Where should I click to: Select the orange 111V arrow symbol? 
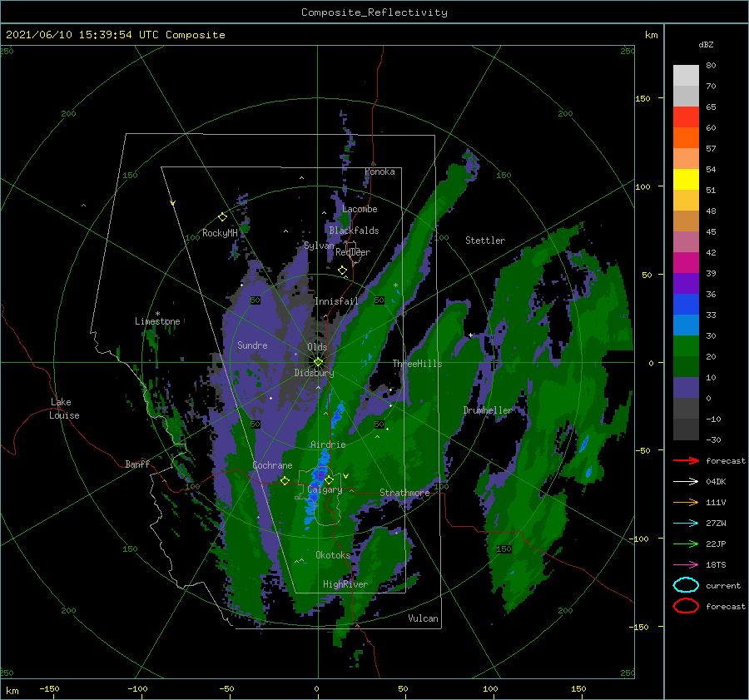pos(686,502)
